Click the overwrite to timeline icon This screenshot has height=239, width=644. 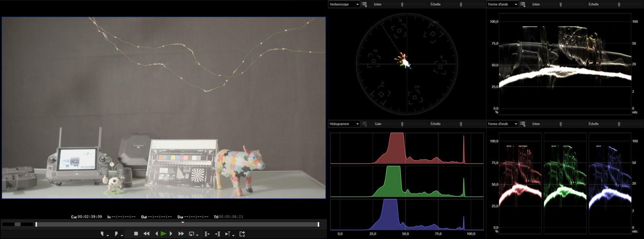pos(217,234)
